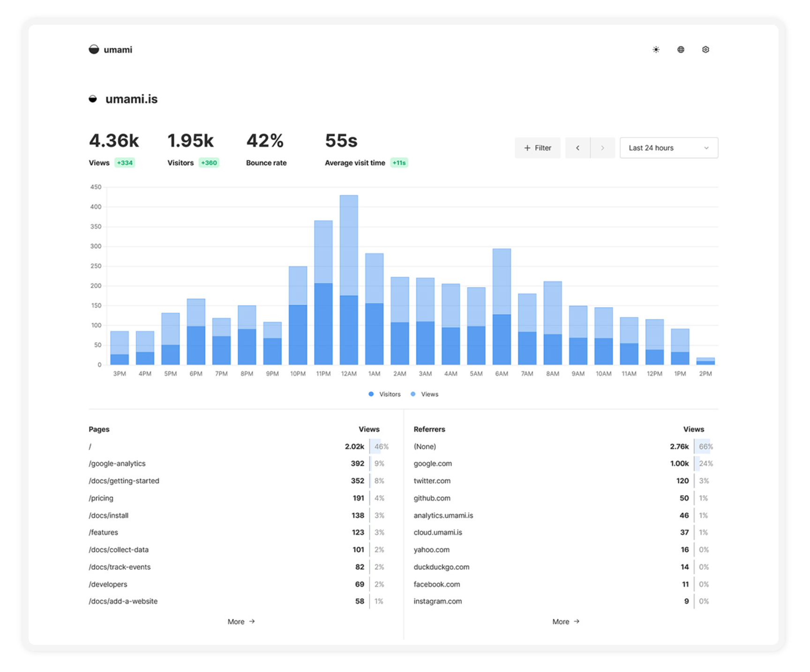Viewport: 810px width, 672px height.
Task: Click the 55s Average visit time metric
Action: 366,149
